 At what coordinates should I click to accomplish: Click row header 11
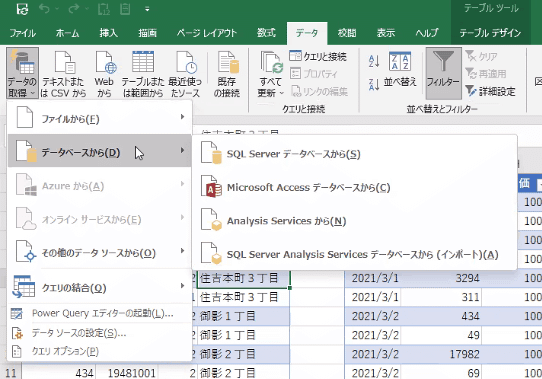click(11, 373)
